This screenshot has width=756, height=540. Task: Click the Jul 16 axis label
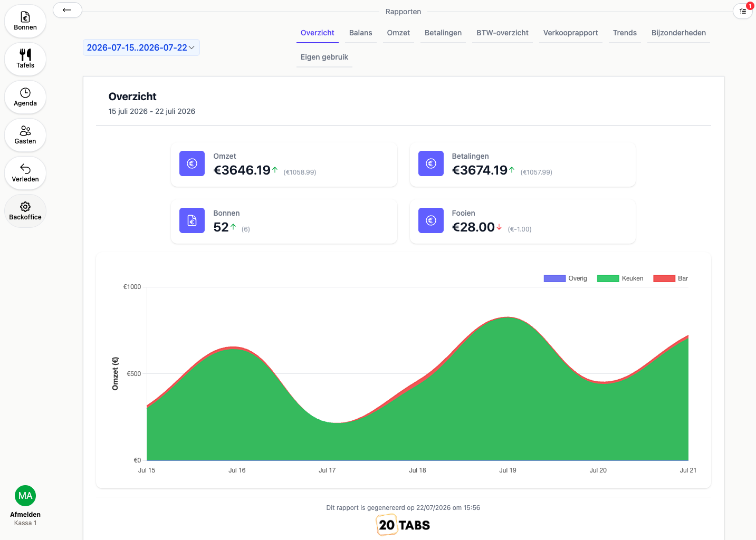(237, 470)
